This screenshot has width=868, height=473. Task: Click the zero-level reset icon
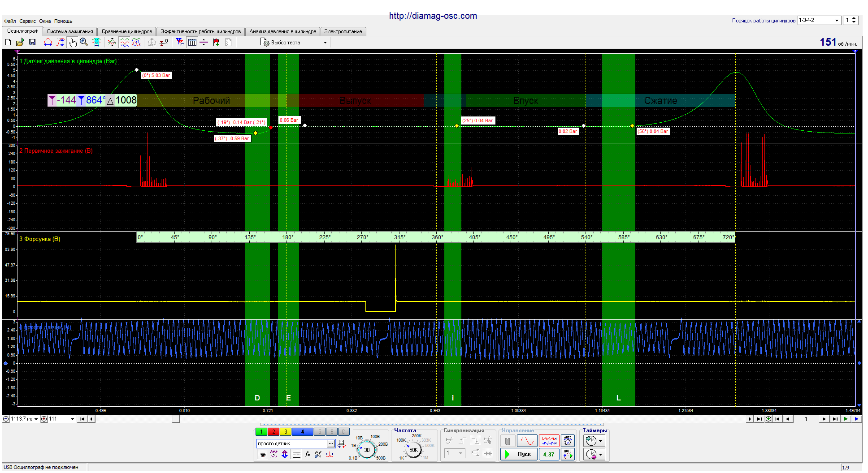(x=164, y=42)
